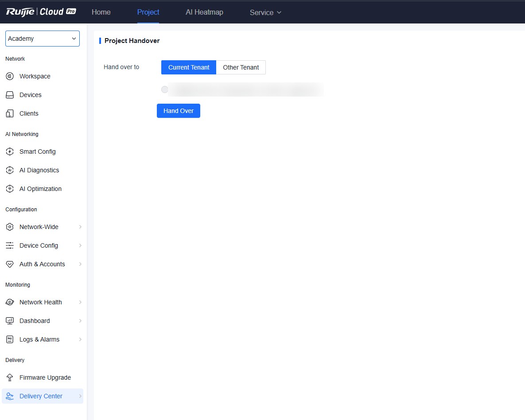
Task: Select the Devices sidebar icon
Action: coord(10,95)
